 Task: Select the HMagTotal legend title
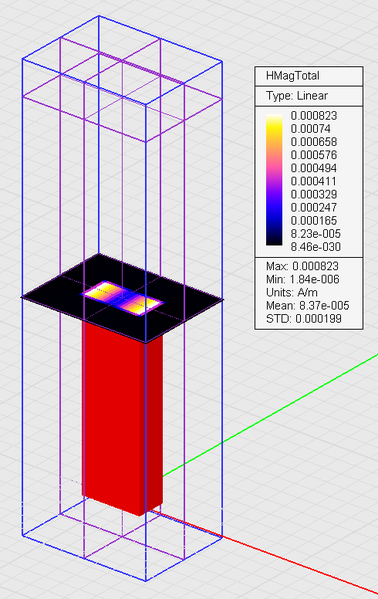click(x=293, y=76)
